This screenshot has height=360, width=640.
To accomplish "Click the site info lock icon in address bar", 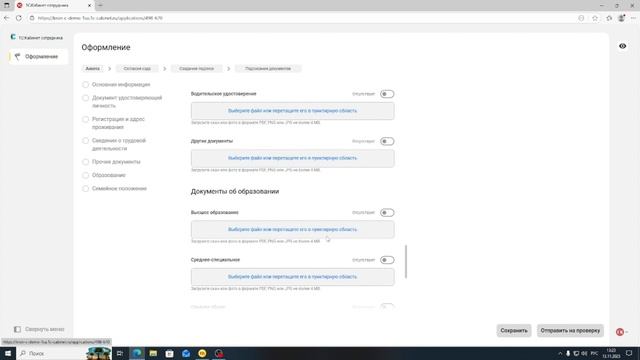I will pyautogui.click(x=32, y=18).
